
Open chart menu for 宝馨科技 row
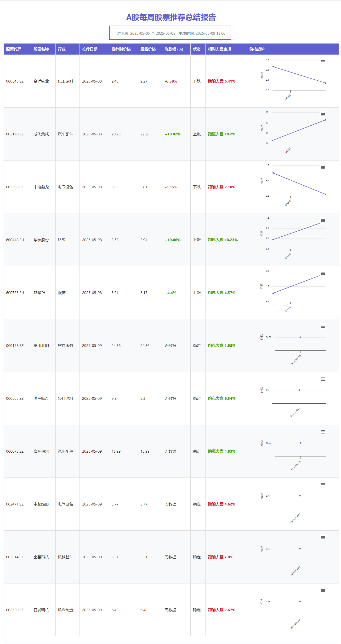pos(323,538)
